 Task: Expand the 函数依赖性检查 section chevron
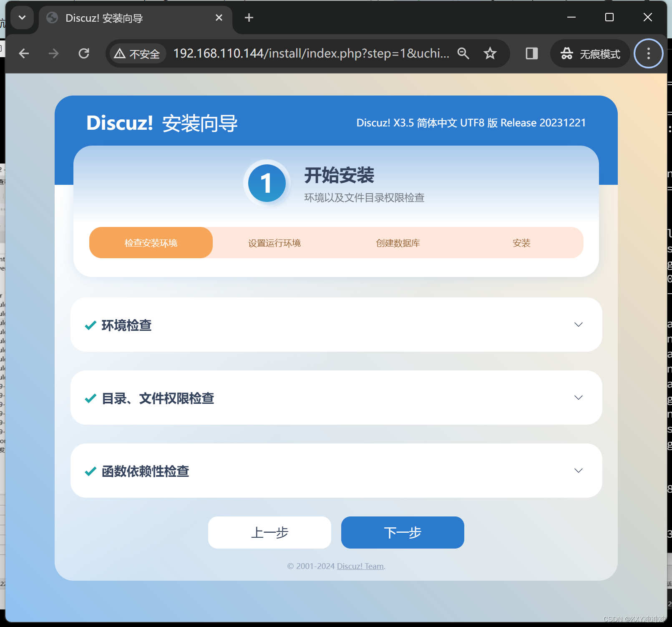[579, 471]
